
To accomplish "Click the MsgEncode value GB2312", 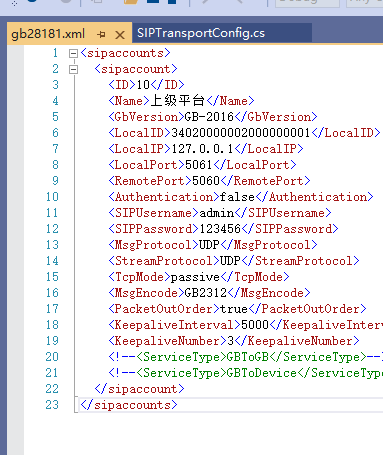I will click(205, 293).
